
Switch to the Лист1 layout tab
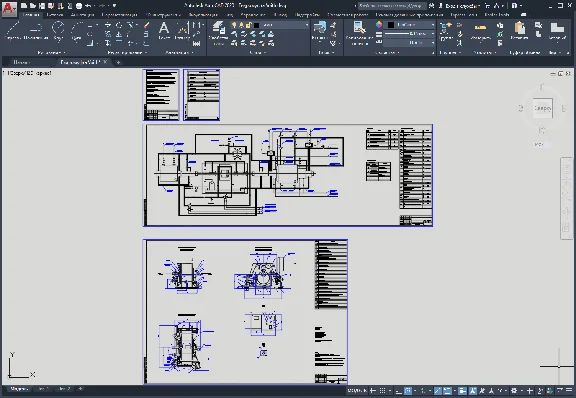click(x=43, y=388)
